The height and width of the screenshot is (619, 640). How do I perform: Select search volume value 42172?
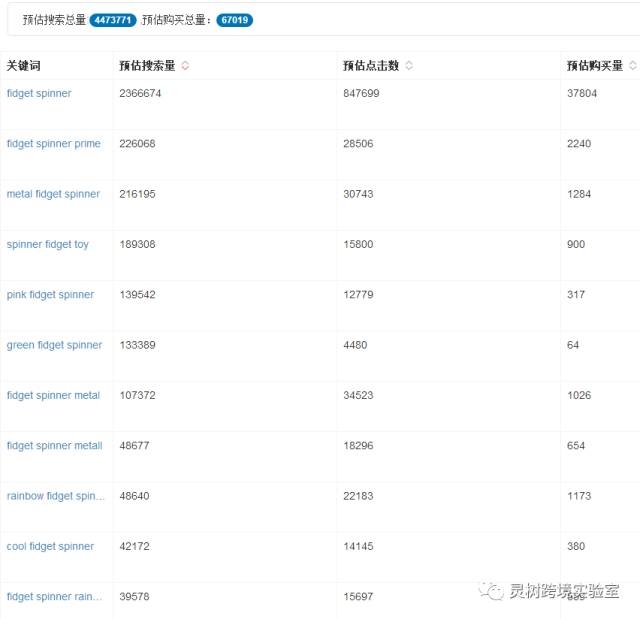[x=134, y=546]
